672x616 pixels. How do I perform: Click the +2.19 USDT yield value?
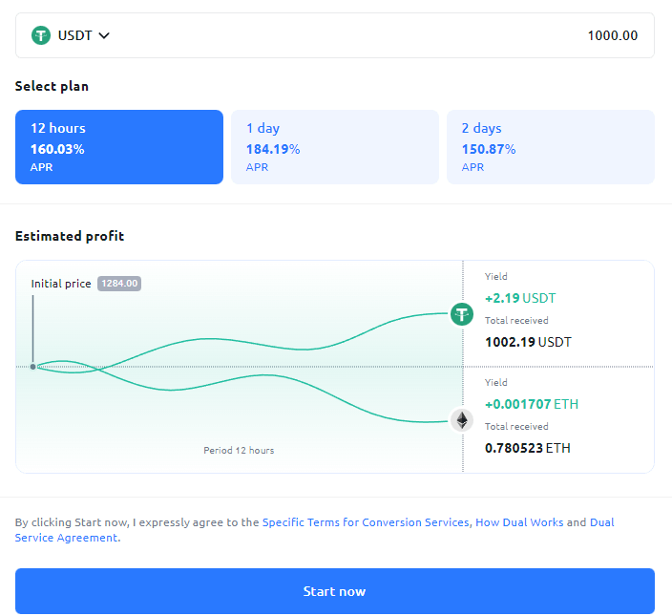[520, 298]
